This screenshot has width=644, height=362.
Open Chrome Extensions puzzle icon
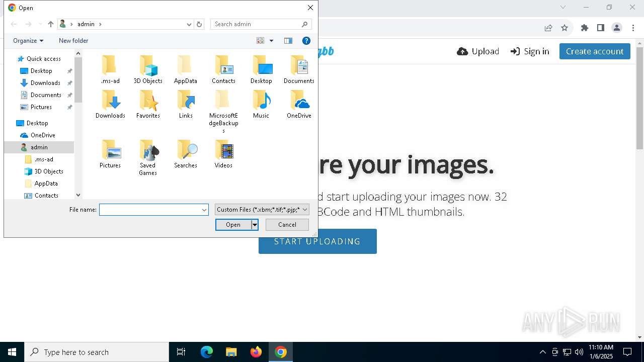(x=585, y=28)
